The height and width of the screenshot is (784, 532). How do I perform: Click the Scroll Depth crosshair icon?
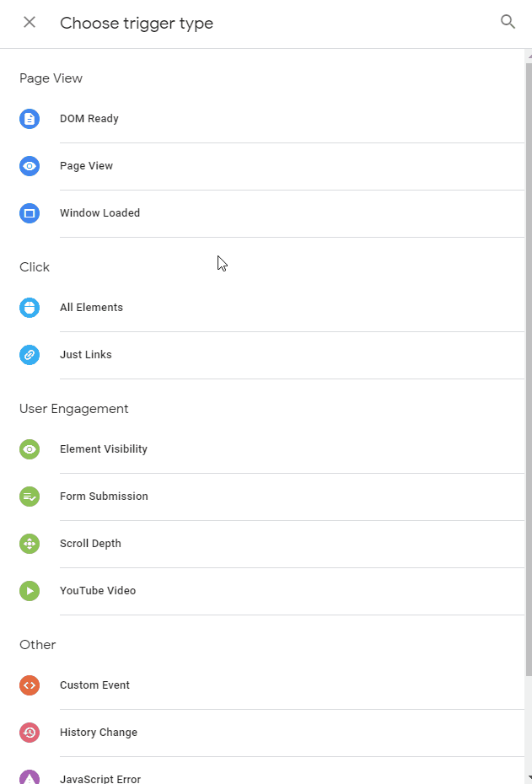pyautogui.click(x=30, y=544)
